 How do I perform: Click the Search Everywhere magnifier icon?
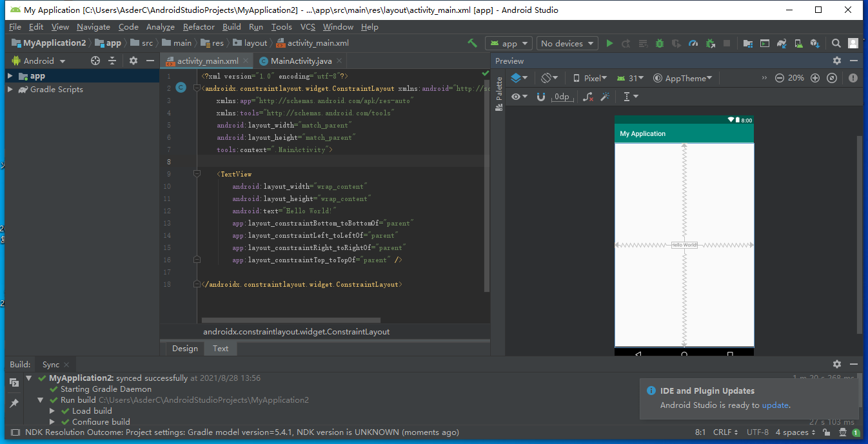pyautogui.click(x=836, y=43)
